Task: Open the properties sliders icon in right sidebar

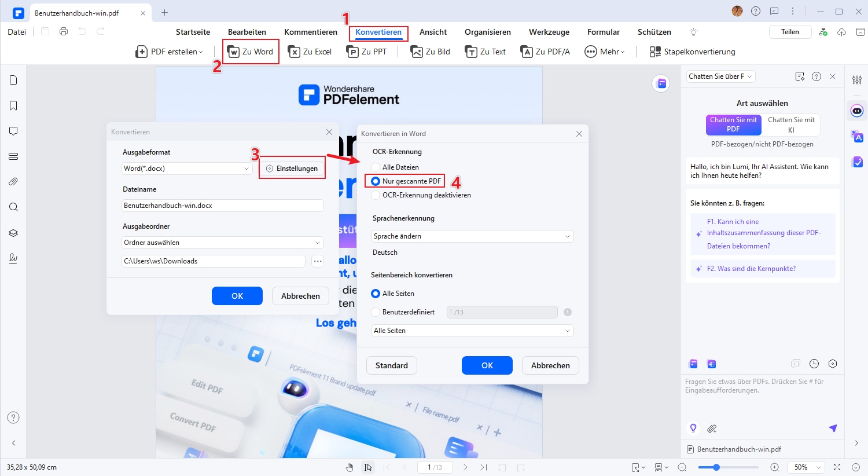Action: (857, 80)
